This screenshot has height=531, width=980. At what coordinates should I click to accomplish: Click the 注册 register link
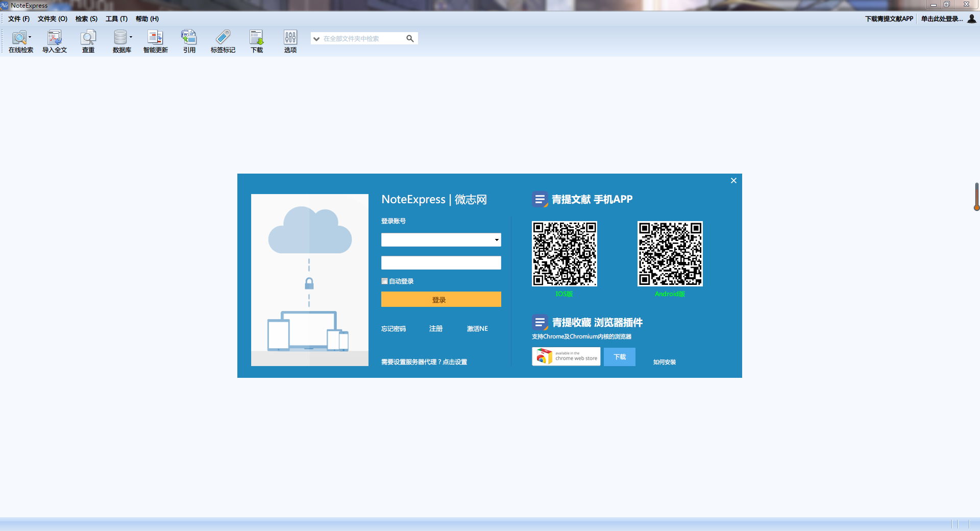coord(436,329)
